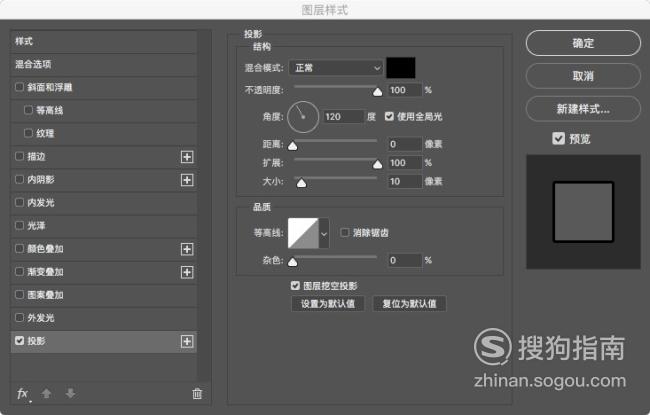
Task: Uncheck the 投影 effect checkbox
Action: [x=19, y=341]
